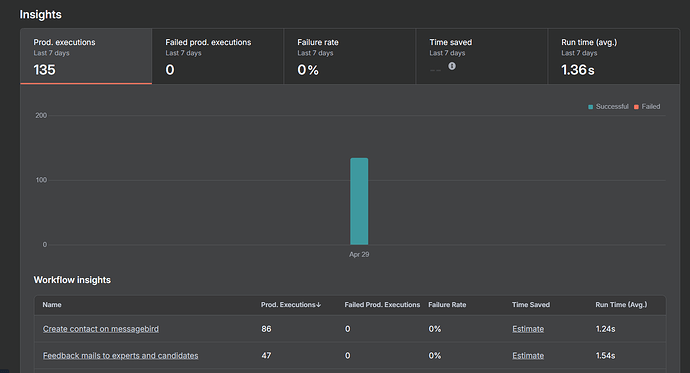Select the Time saved tab

click(482, 56)
